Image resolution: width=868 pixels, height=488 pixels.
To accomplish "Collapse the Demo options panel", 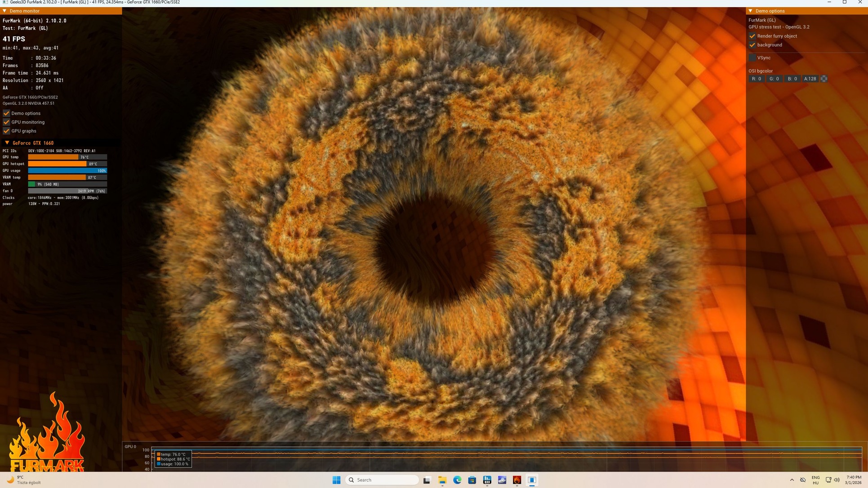I will [750, 11].
